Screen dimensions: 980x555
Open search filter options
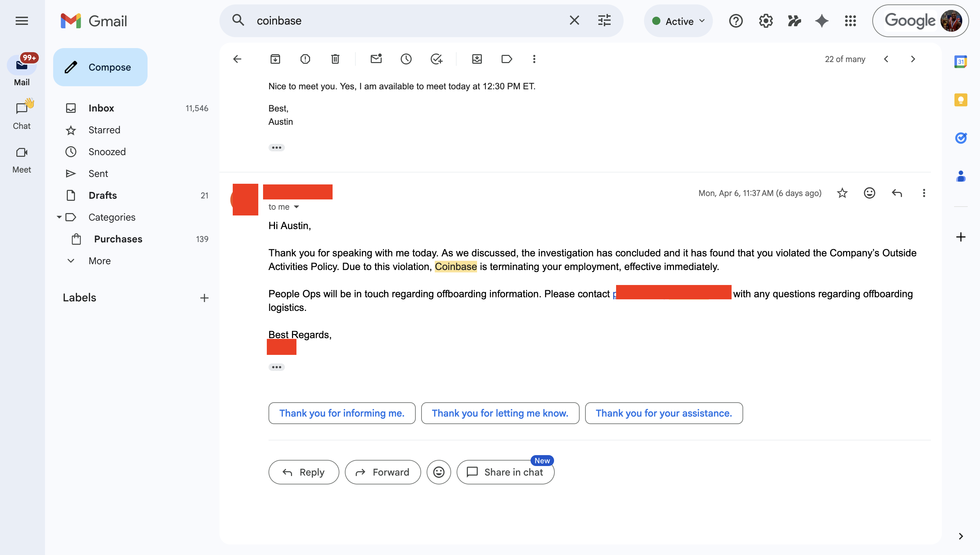tap(604, 20)
